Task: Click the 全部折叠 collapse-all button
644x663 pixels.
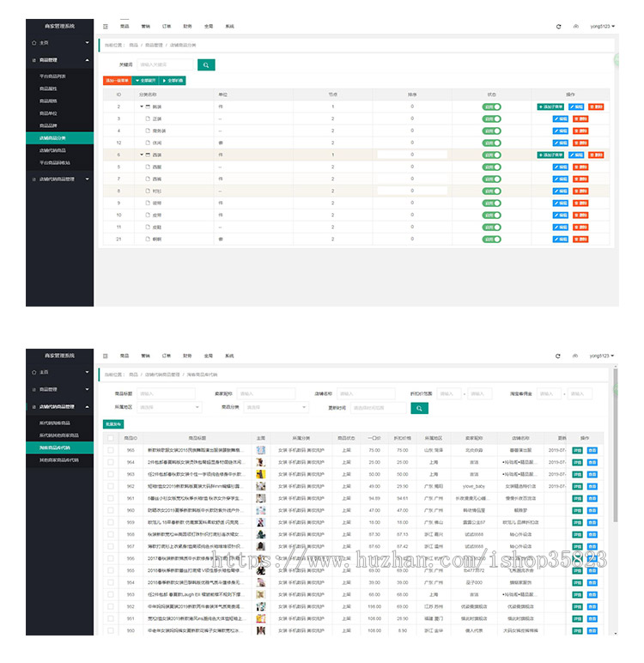Action: pyautogui.click(x=173, y=81)
